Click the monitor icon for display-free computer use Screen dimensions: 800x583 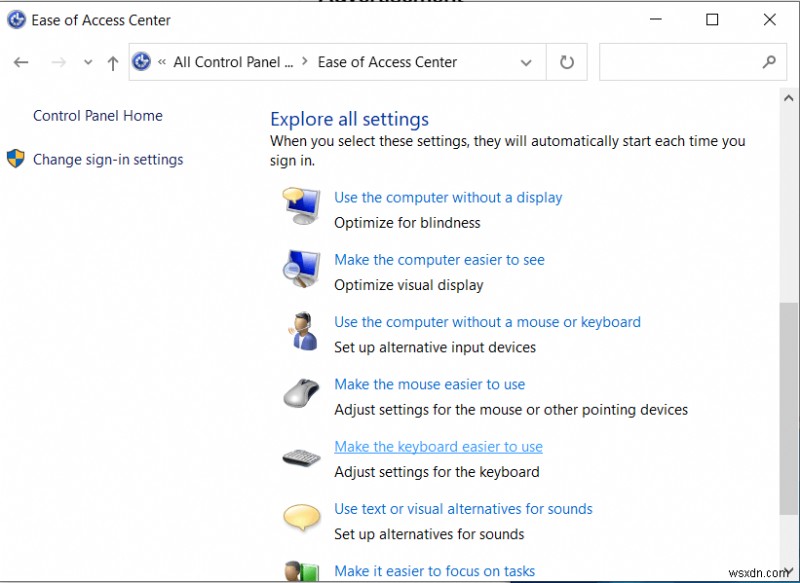tap(301, 205)
